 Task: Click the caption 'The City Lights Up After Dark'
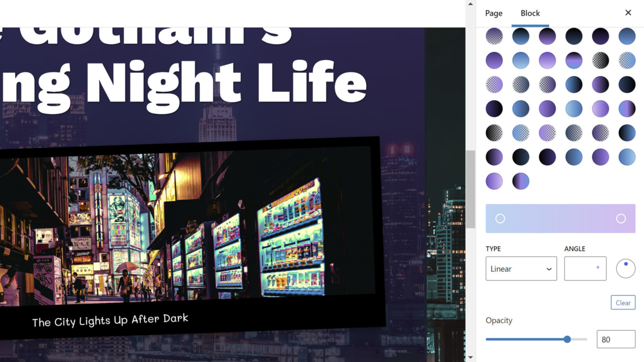point(110,321)
